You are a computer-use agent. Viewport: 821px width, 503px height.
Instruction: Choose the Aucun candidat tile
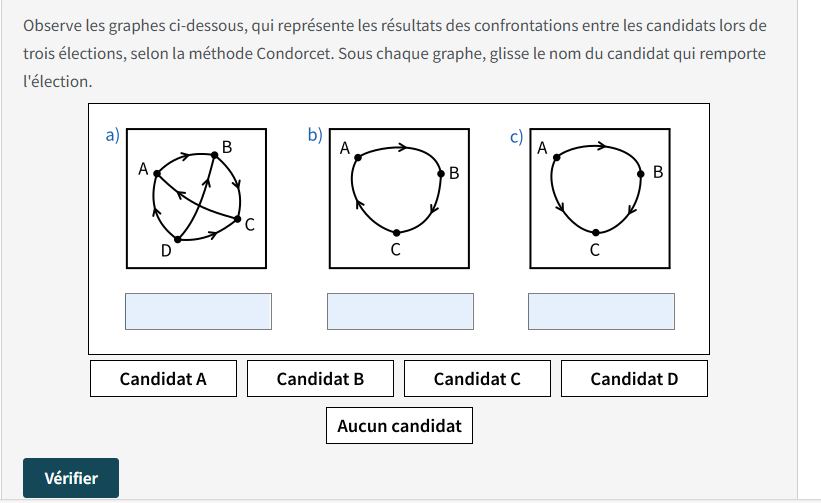click(399, 426)
